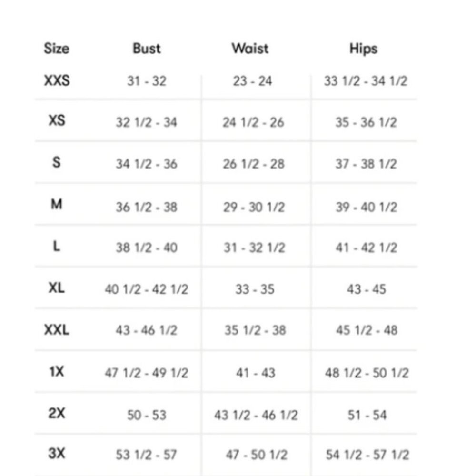Click the 43 - 45 hips cell
Screen dimensions: 476x476
tap(367, 289)
